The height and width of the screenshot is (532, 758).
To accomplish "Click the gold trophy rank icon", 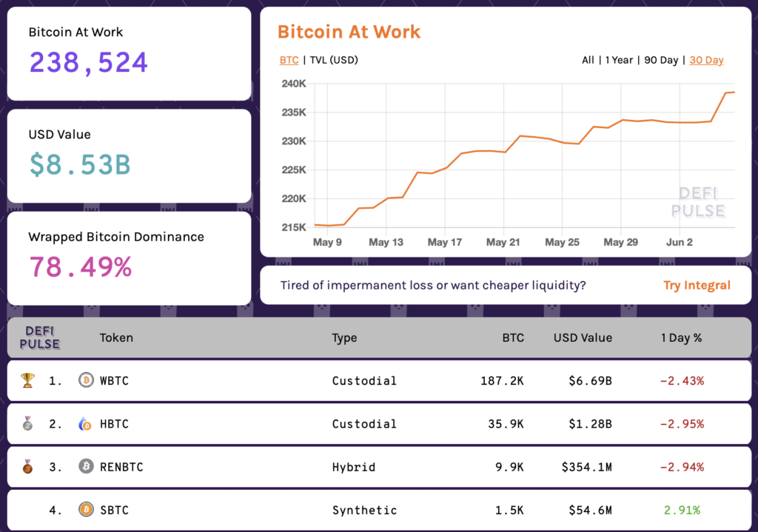I will [x=27, y=380].
